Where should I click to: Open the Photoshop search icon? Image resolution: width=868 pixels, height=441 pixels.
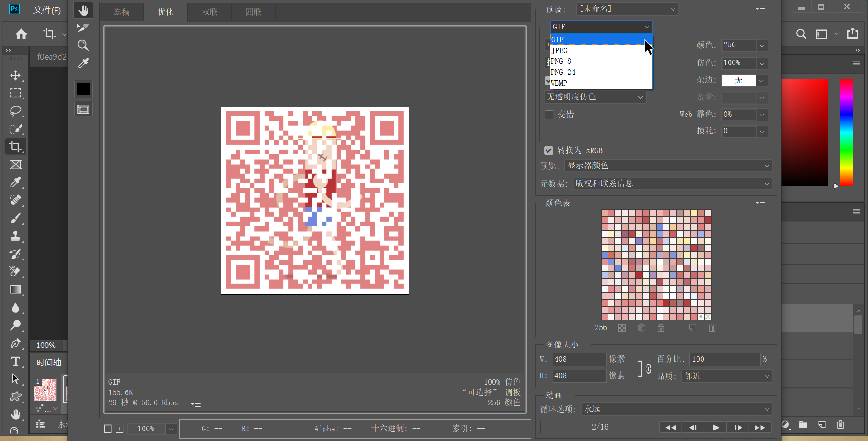(801, 33)
